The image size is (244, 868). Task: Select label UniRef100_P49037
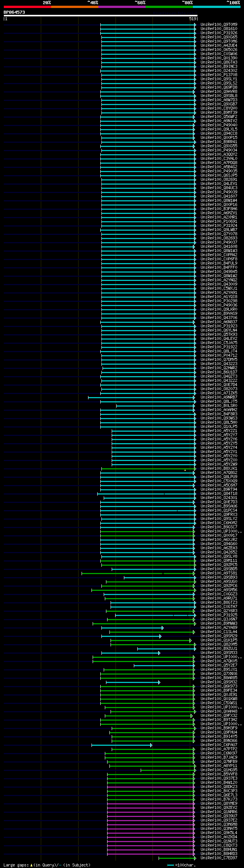(x=219, y=242)
